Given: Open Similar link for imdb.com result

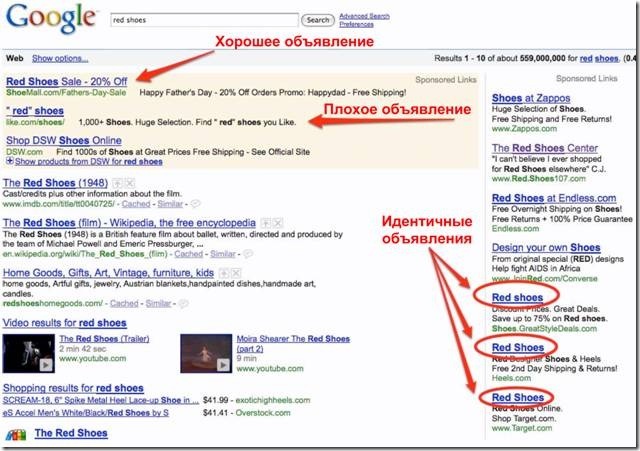Looking at the screenshot, I should tap(170, 204).
